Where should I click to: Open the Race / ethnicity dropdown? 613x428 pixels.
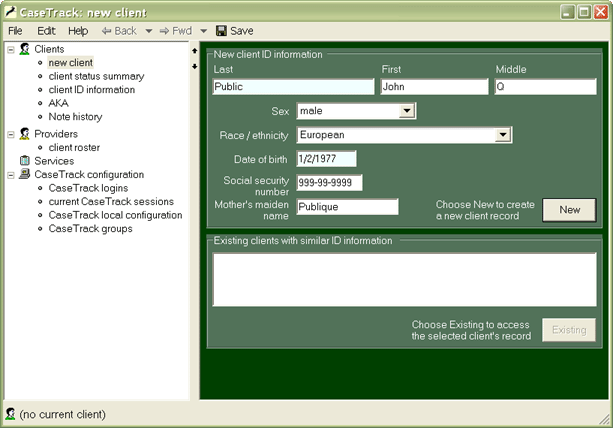point(503,135)
